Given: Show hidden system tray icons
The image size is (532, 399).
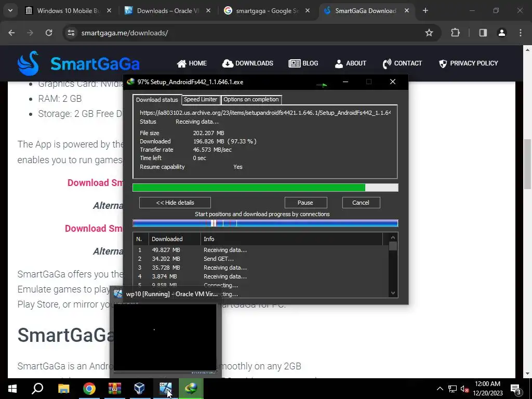Looking at the screenshot, I should [x=440, y=389].
